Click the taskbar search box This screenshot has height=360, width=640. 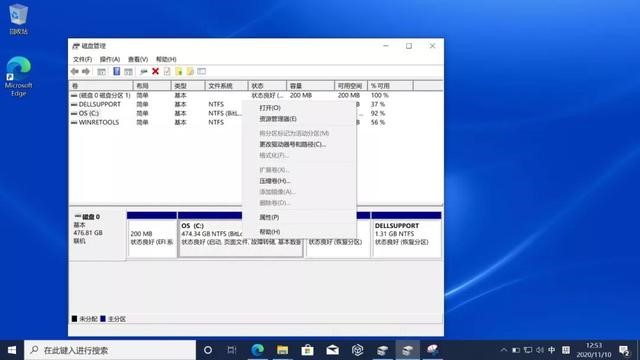(110, 350)
